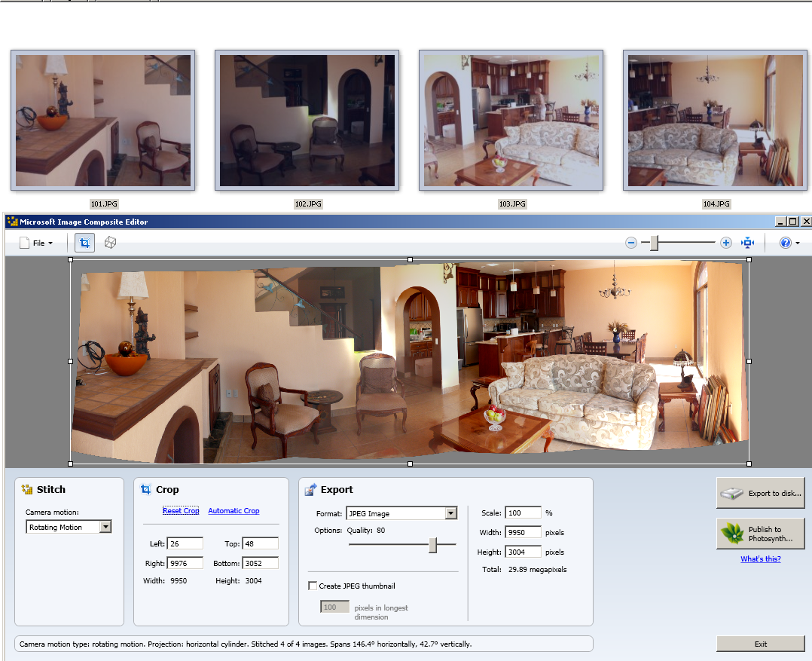Click the top-right crop handle
The height and width of the screenshot is (661, 812).
[x=749, y=259]
